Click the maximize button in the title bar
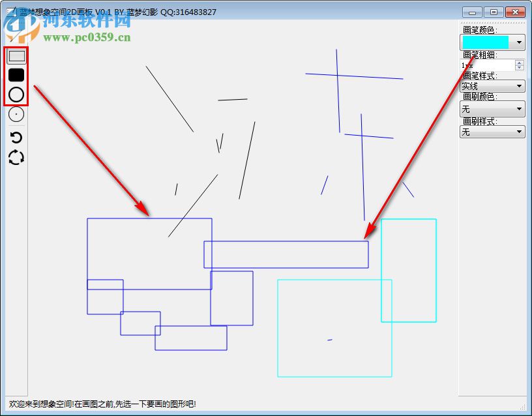 point(494,11)
